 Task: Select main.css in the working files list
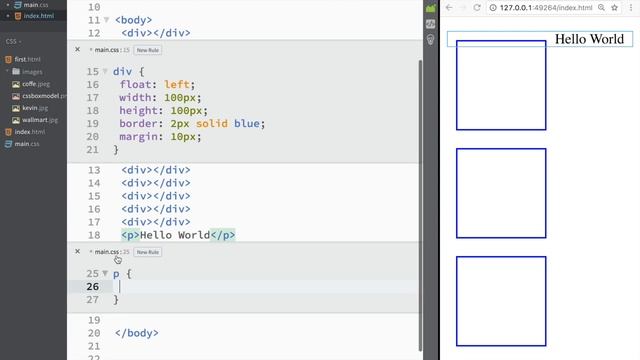pyautogui.click(x=36, y=5)
